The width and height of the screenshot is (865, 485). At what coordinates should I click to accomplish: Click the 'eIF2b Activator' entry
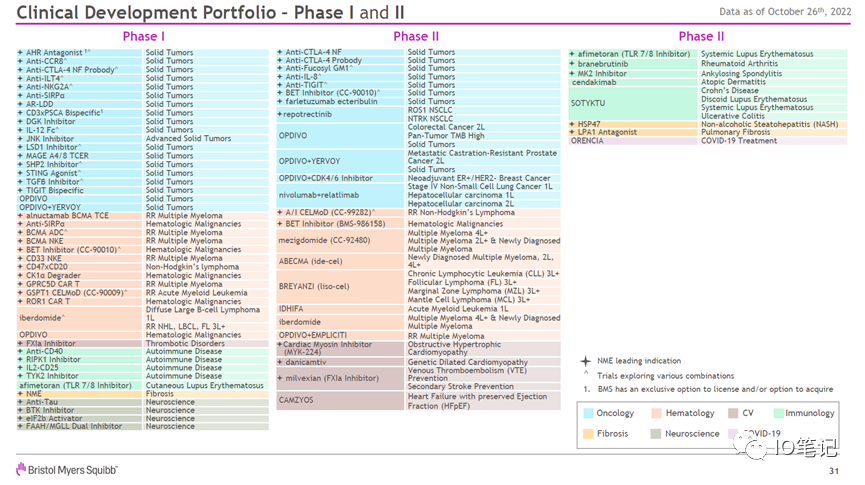point(54,419)
